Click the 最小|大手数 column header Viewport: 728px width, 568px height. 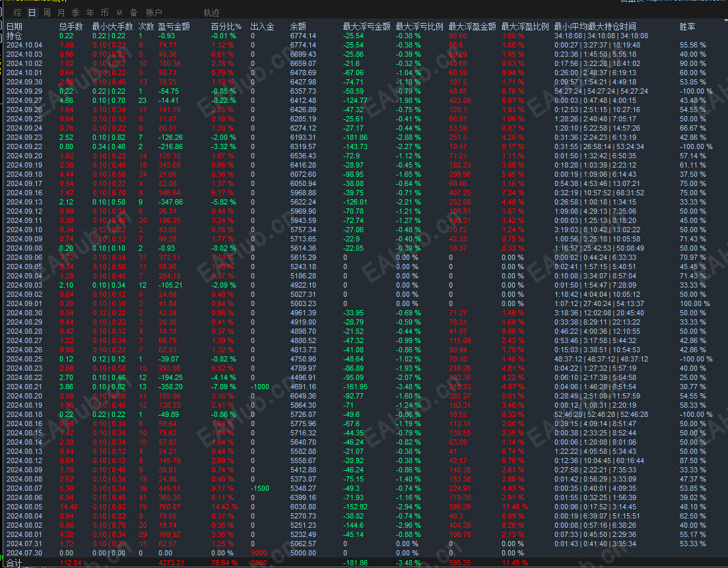112,26
